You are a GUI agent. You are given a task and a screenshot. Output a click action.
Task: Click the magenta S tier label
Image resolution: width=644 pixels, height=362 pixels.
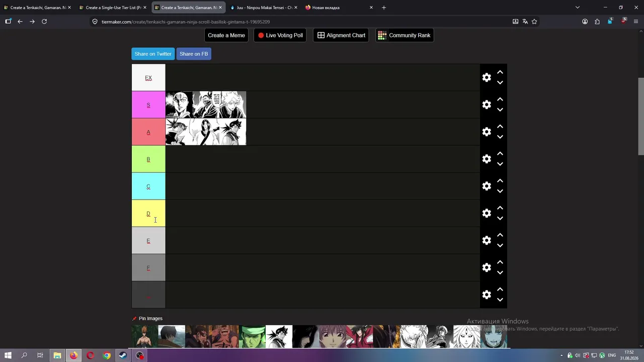click(148, 105)
